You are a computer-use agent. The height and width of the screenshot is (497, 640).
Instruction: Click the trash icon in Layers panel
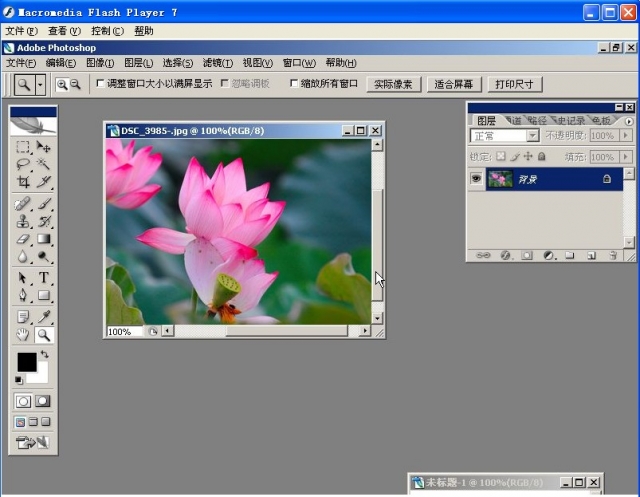[612, 255]
